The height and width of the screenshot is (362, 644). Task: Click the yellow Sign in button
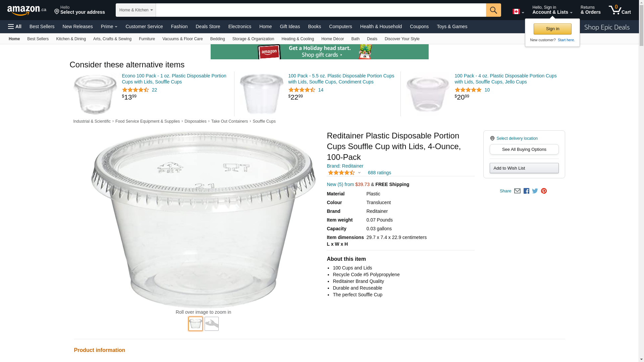[552, 29]
